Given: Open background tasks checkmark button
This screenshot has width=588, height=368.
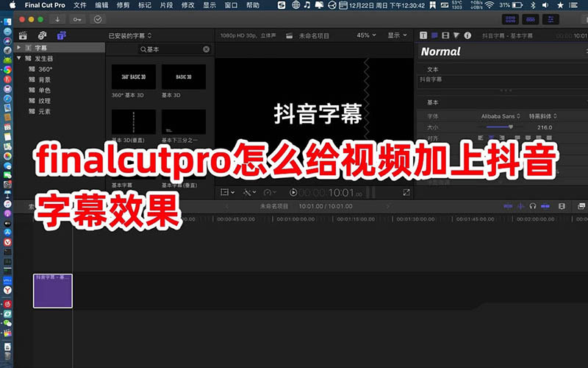Looking at the screenshot, I should coord(98,19).
